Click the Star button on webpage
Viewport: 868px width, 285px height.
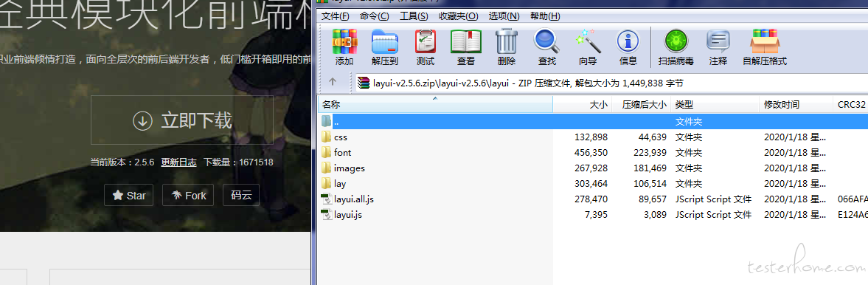pyautogui.click(x=128, y=195)
